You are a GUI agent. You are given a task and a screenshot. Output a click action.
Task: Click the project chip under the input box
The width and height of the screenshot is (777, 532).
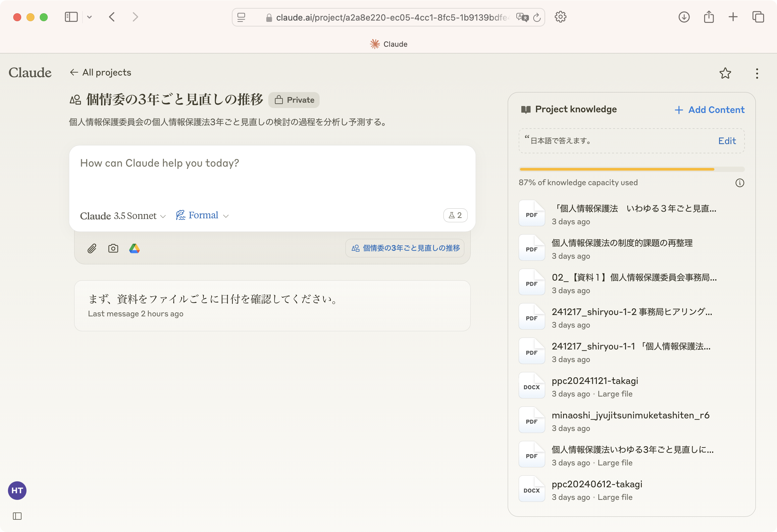coord(405,248)
